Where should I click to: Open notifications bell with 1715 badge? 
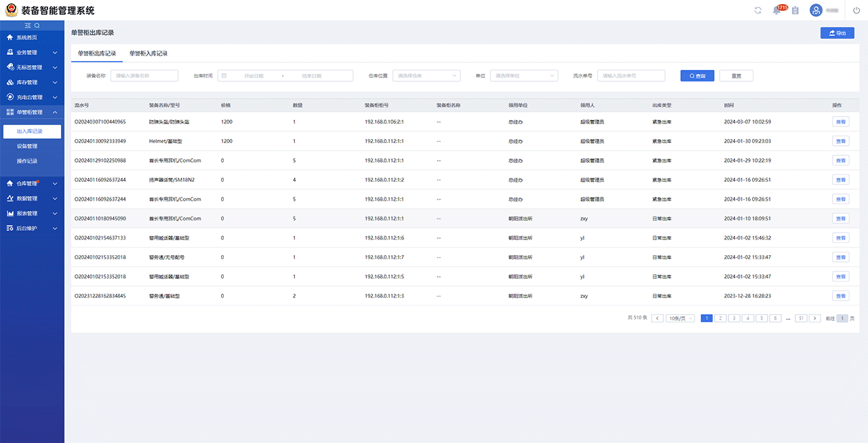click(776, 10)
